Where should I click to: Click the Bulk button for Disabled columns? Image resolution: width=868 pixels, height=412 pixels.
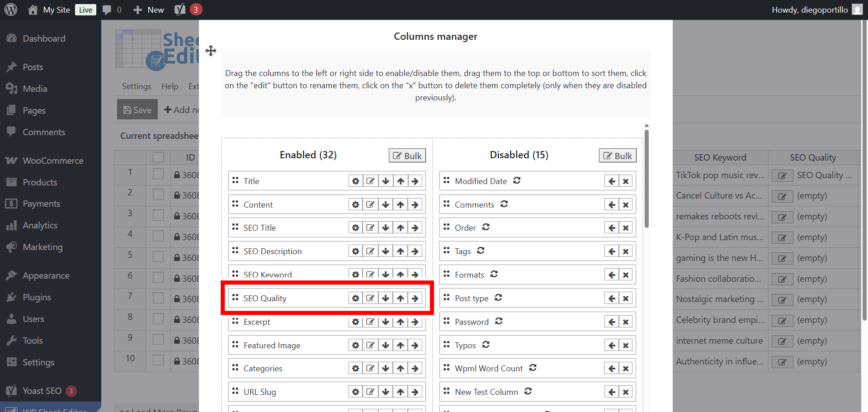[x=618, y=156]
